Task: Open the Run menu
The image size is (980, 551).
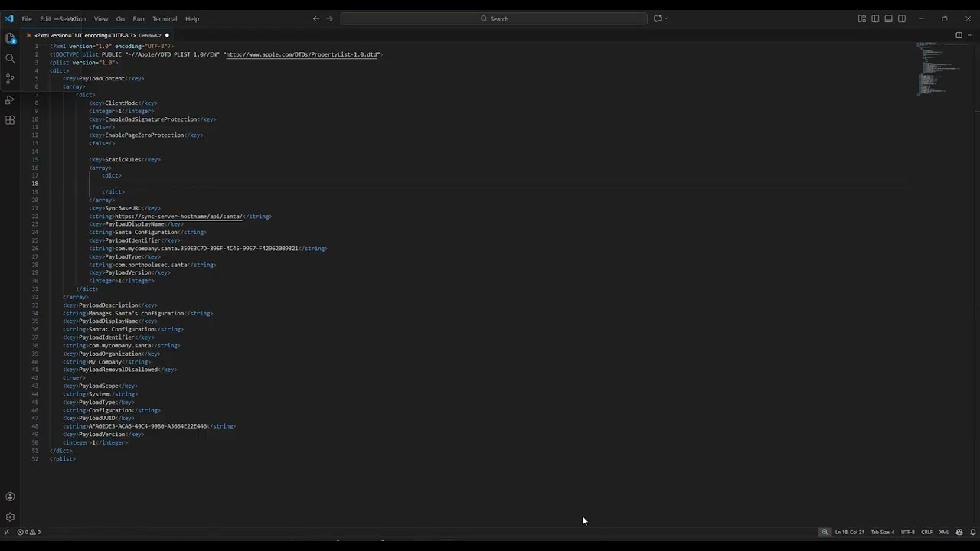Action: (139, 18)
